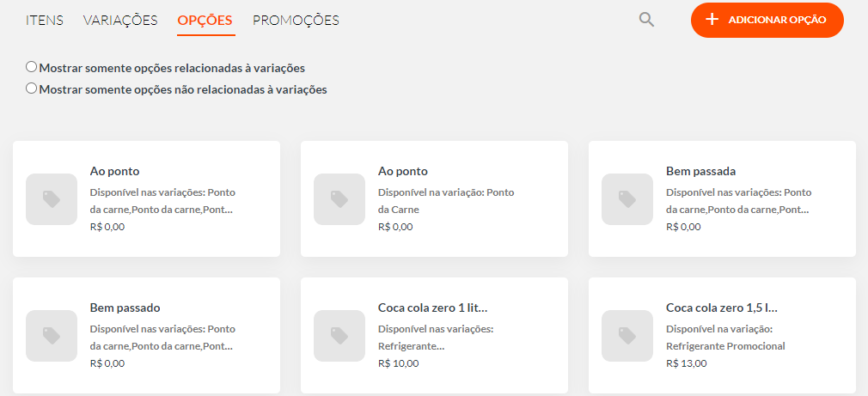Open the Bem passada option title
The image size is (868, 396).
[x=700, y=171]
